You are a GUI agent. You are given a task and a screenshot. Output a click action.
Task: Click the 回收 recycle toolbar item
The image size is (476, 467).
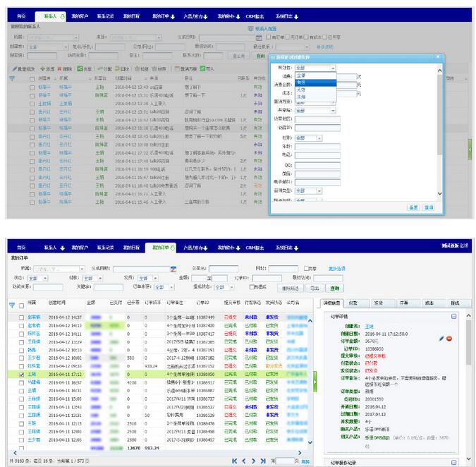tap(122, 69)
